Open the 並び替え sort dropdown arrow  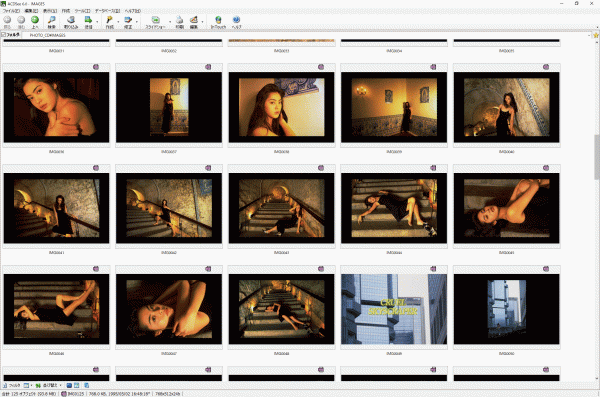(x=60, y=385)
